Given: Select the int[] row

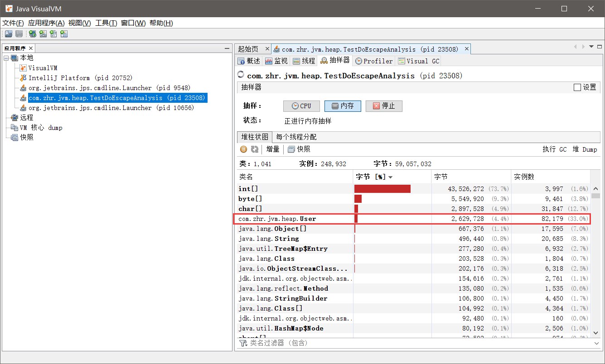Looking at the screenshot, I should point(413,189).
